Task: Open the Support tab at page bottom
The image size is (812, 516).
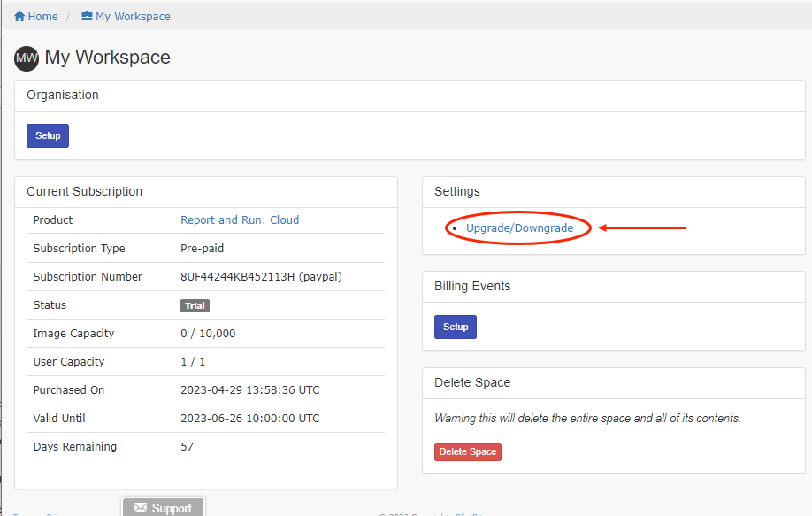Action: 164,508
